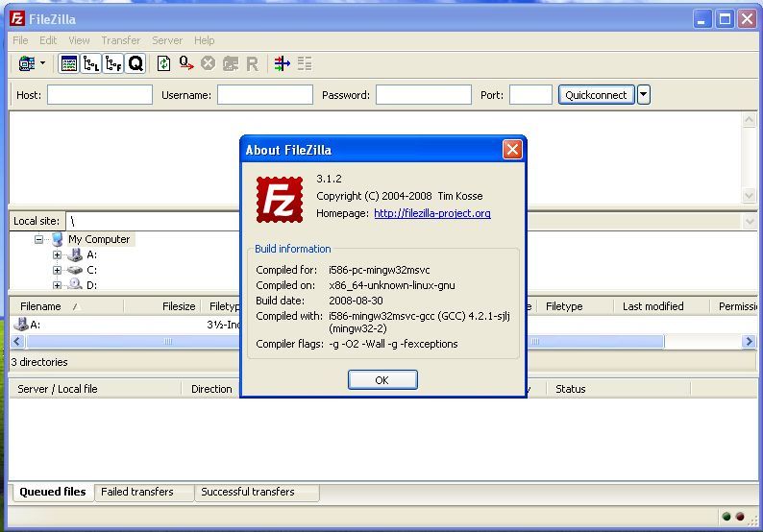Open the View menu
Image resolution: width=763 pixels, height=532 pixels.
pos(79,40)
